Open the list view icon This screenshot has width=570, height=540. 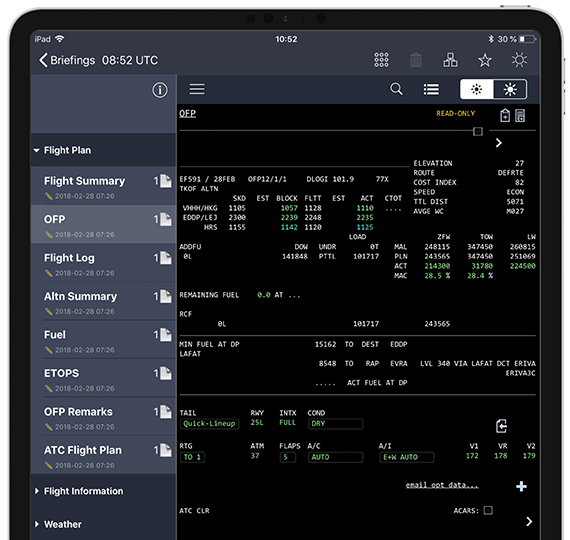coord(431,89)
